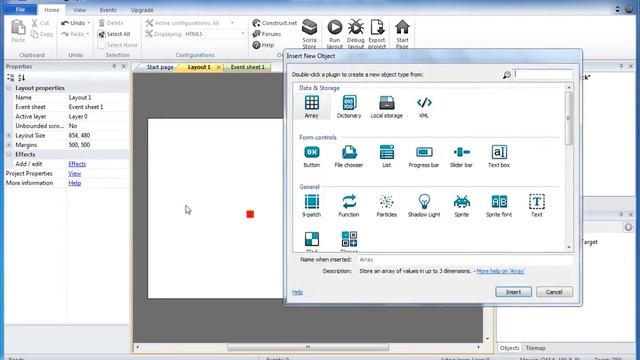The width and height of the screenshot is (640, 360).
Task: Switch to the Home ribbon tab
Action: coord(52,10)
